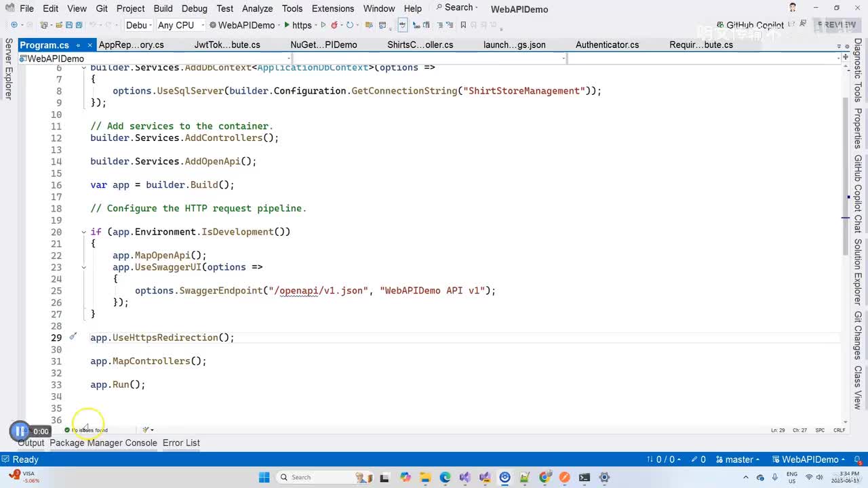Open the Debug menu

pyautogui.click(x=195, y=9)
